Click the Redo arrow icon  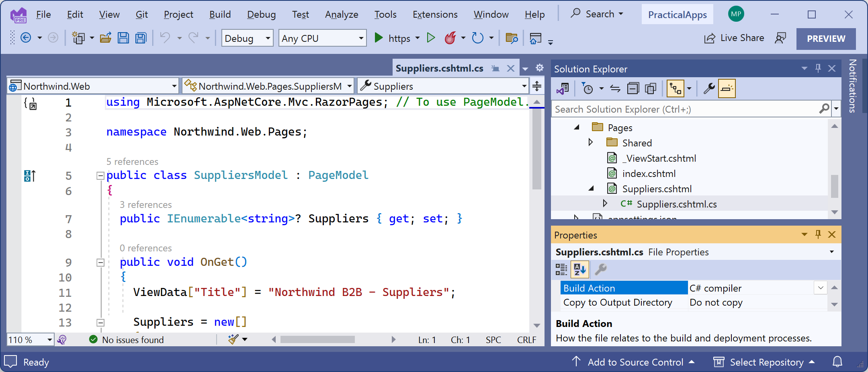194,38
